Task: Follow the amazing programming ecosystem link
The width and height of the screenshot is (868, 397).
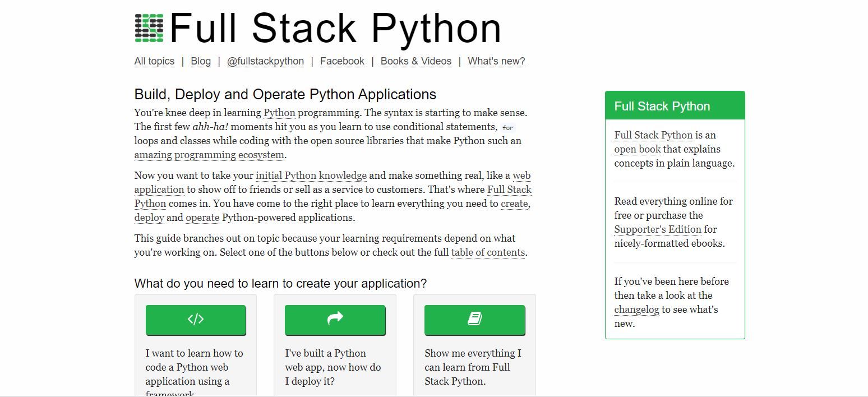Action: click(x=209, y=155)
